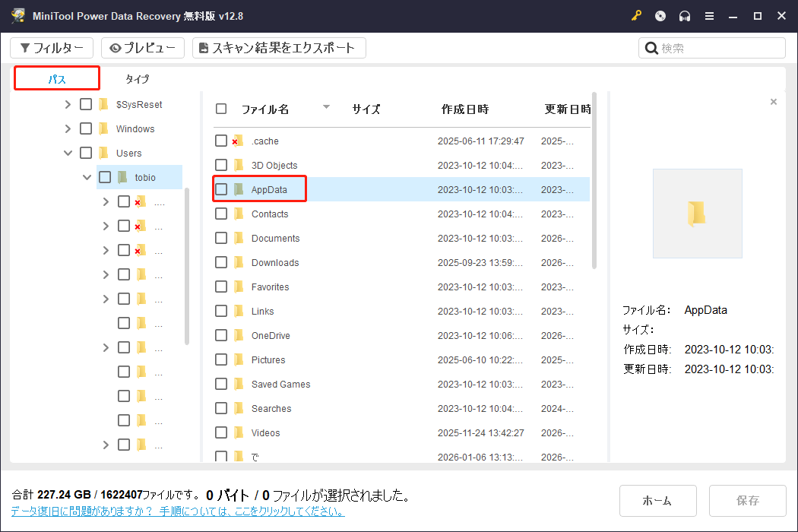
Task: Open online support via headset icon
Action: [684, 15]
